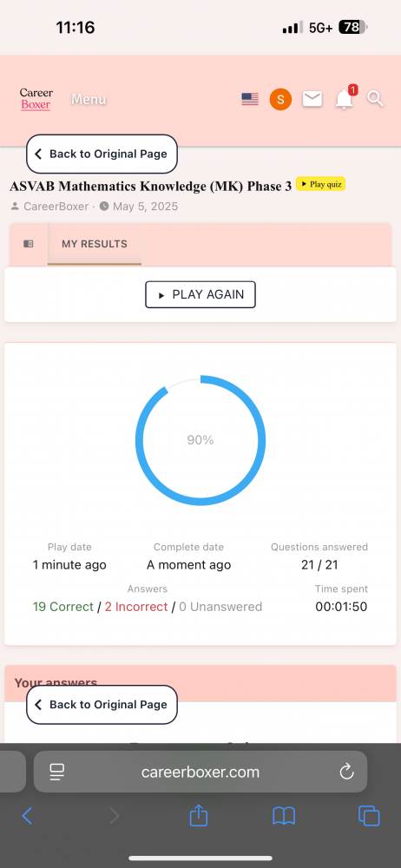The image size is (401, 868).
Task: Open the Menu navigation item
Action: (x=89, y=100)
